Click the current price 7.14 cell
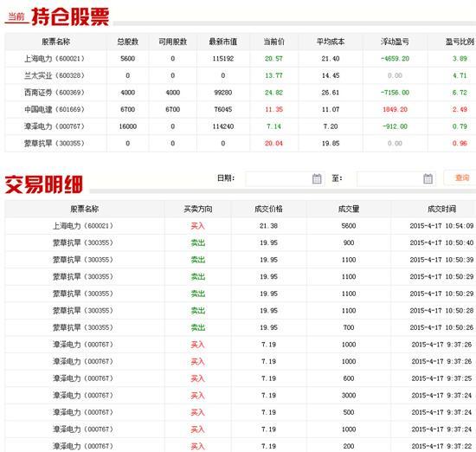The width and height of the screenshot is (476, 452). point(273,126)
